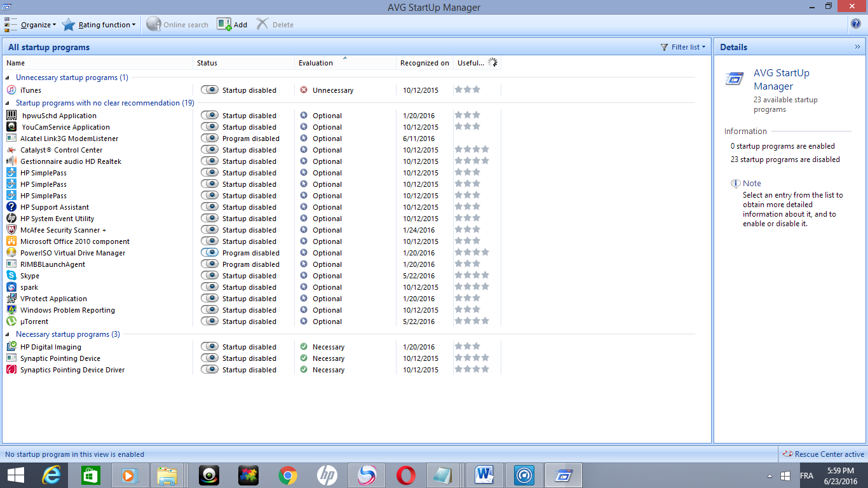The image size is (868, 488).
Task: Click the µTorrent program icon
Action: point(11,322)
